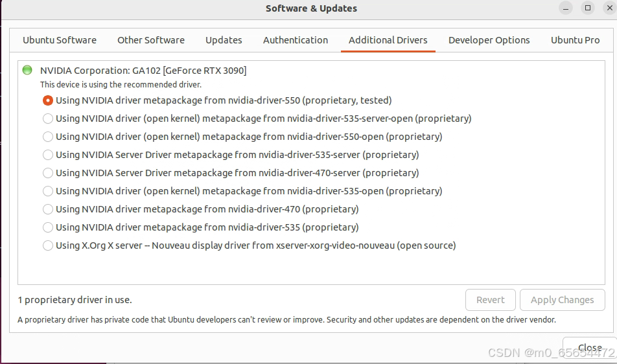Switch to the Other Software tab
617x364 pixels.
(x=151, y=40)
